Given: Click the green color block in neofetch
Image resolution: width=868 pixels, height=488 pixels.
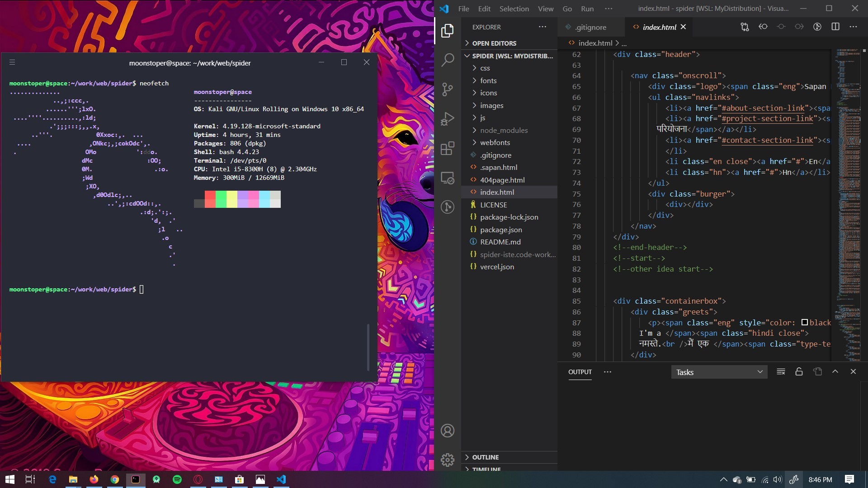Looking at the screenshot, I should click(221, 199).
